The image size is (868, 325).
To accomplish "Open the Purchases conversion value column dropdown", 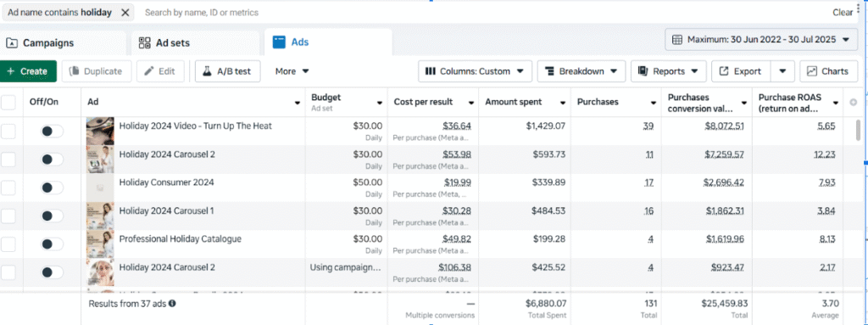I will [744, 103].
